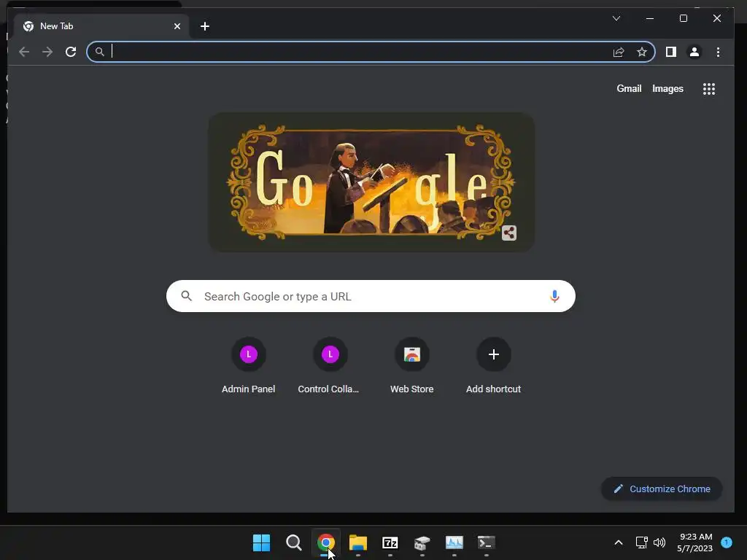Screen dimensions: 747x560
Task: Click the Customize Chrome button
Action: [662, 489]
